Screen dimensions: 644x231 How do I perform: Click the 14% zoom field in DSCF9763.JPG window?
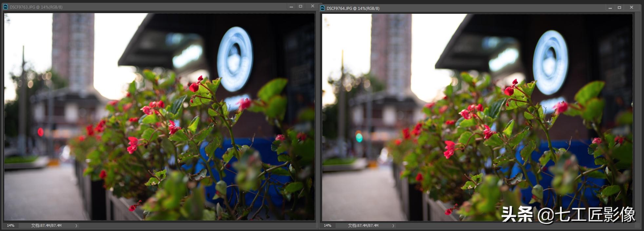pyautogui.click(x=11, y=225)
